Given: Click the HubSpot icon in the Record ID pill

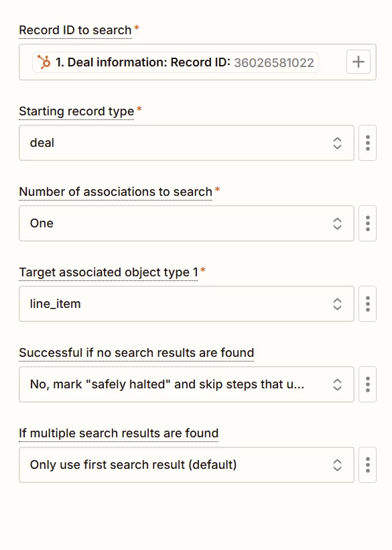Looking at the screenshot, I should tap(44, 62).
